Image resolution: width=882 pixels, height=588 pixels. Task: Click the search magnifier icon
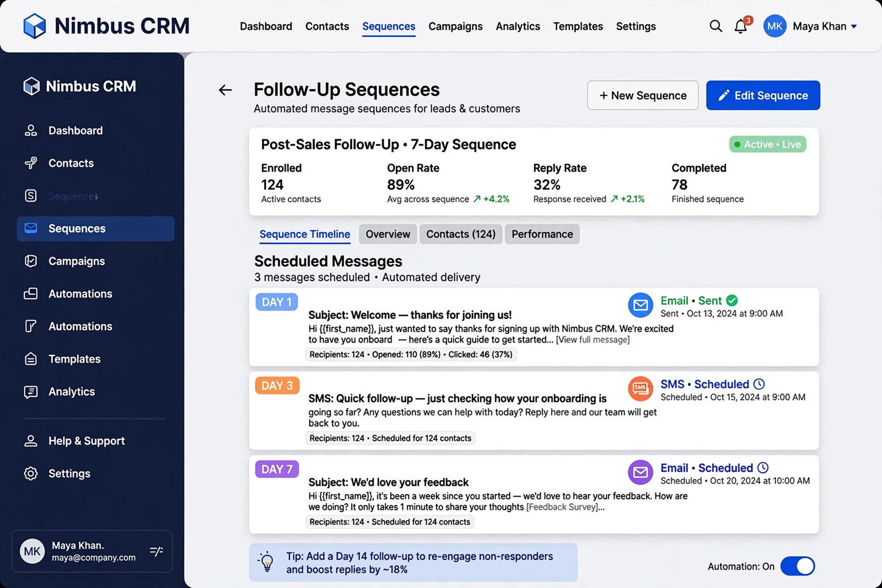pyautogui.click(x=716, y=26)
